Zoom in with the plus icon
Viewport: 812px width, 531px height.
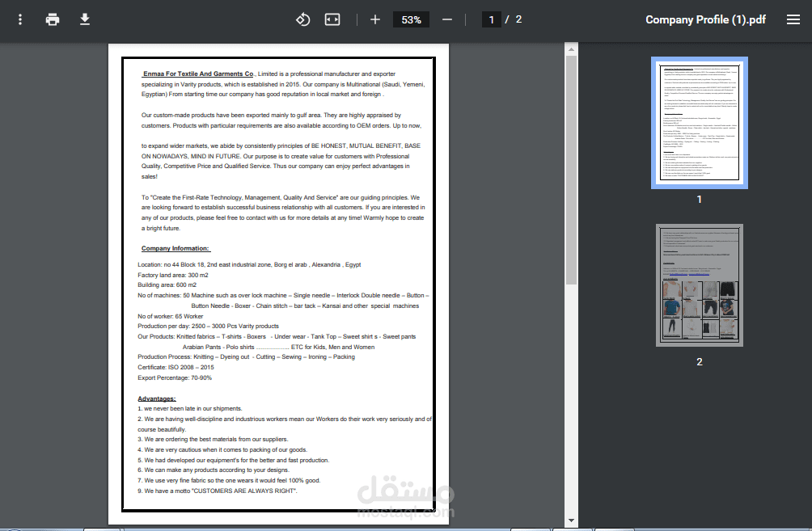[x=375, y=19]
